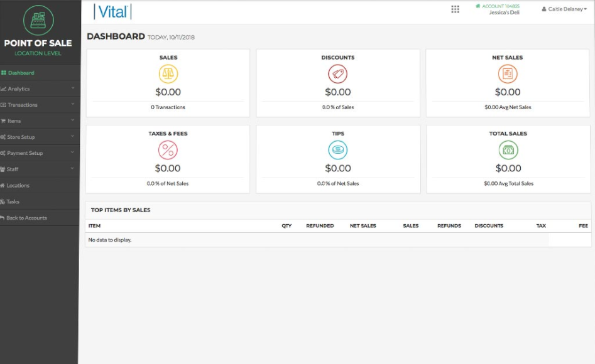595x364 pixels.
Task: Expand the Transactions sidebar section
Action: pyautogui.click(x=39, y=105)
